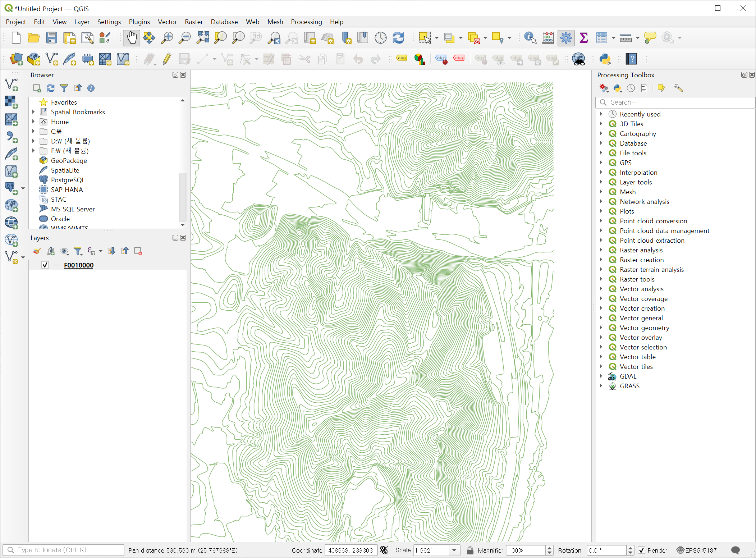
Task: Toggle the scale lock padlock icon
Action: coord(470,550)
